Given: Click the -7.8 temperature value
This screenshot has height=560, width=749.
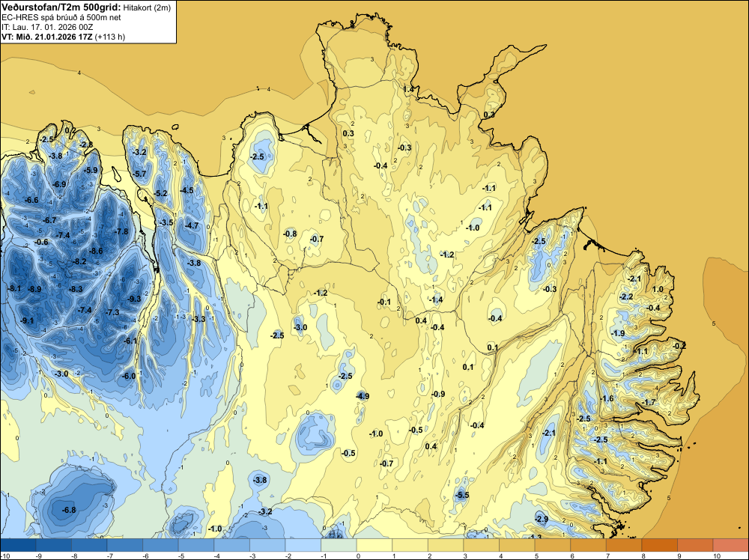Looking at the screenshot, I should click(x=122, y=231).
